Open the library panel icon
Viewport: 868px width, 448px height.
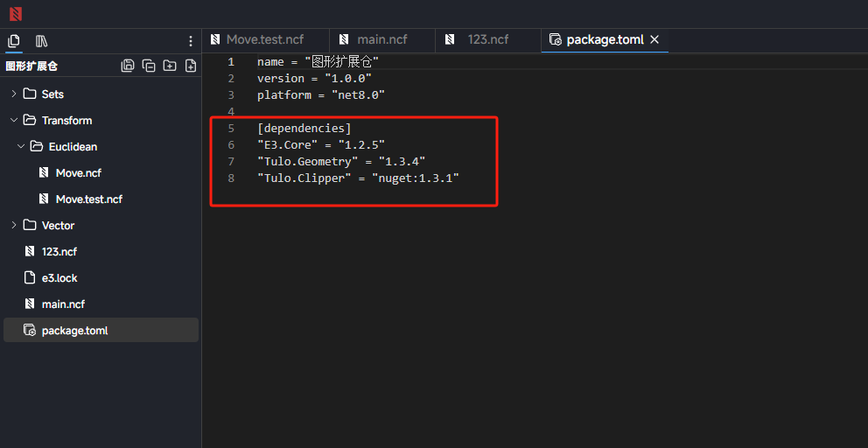[x=41, y=41]
